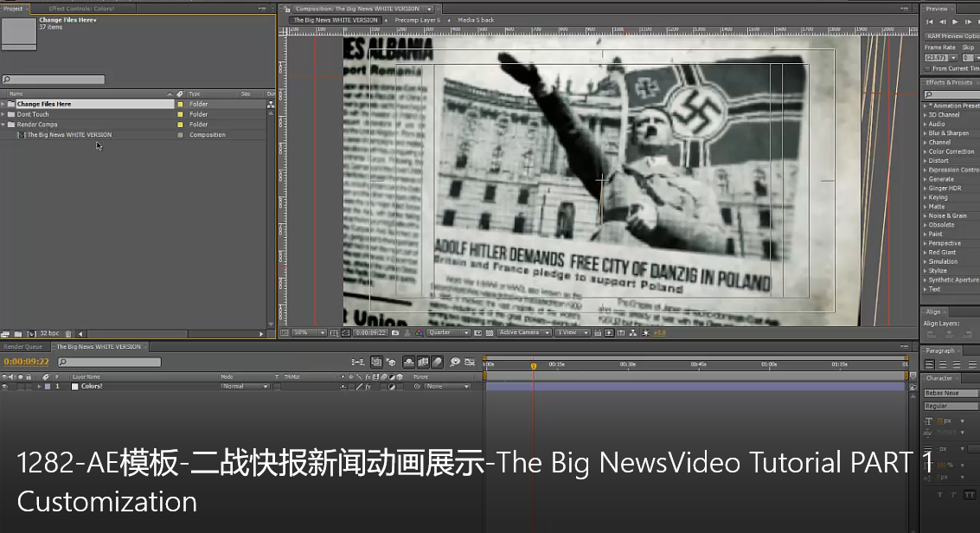
Task: Jump to the first frame in Preview
Action: (x=929, y=22)
